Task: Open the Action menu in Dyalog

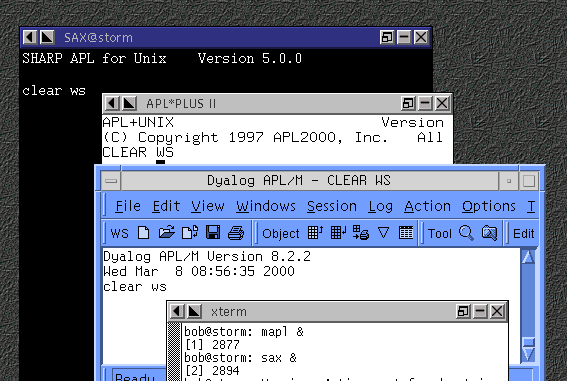Action: tap(427, 206)
